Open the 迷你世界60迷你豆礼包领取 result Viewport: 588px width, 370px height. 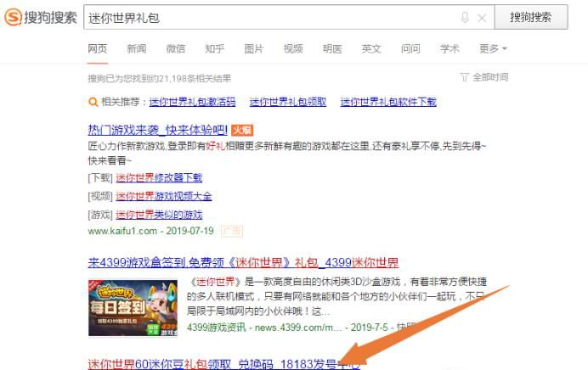pyautogui.click(x=223, y=364)
